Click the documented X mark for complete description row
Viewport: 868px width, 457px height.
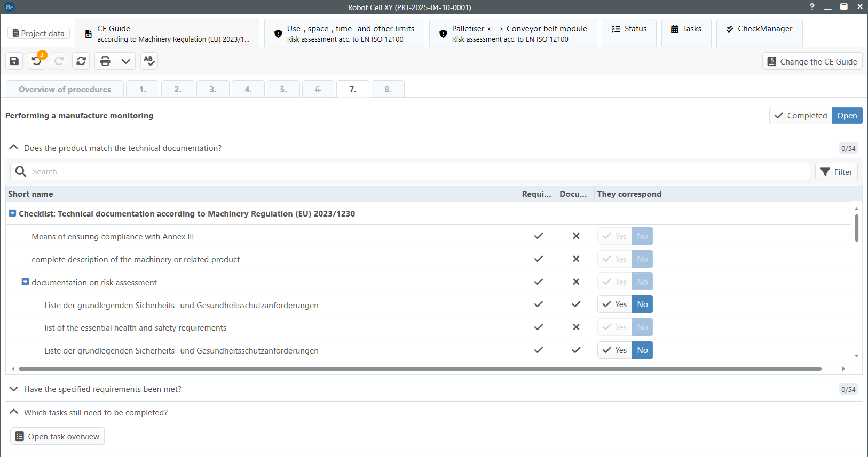pyautogui.click(x=576, y=259)
